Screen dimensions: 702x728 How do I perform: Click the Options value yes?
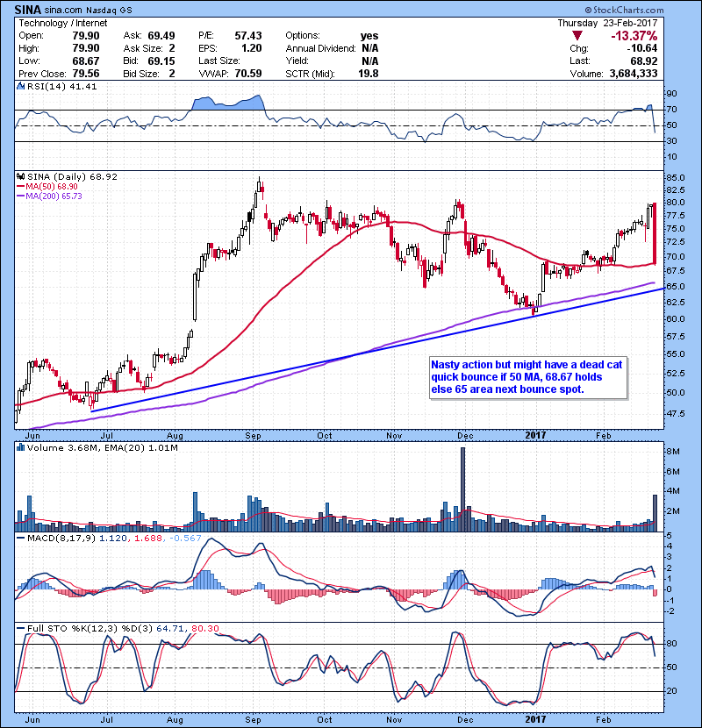(369, 36)
